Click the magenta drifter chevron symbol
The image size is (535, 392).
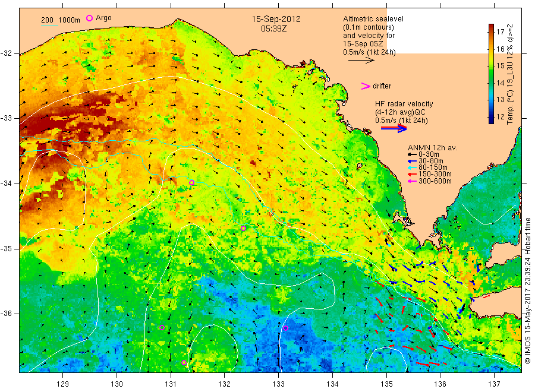point(366,86)
